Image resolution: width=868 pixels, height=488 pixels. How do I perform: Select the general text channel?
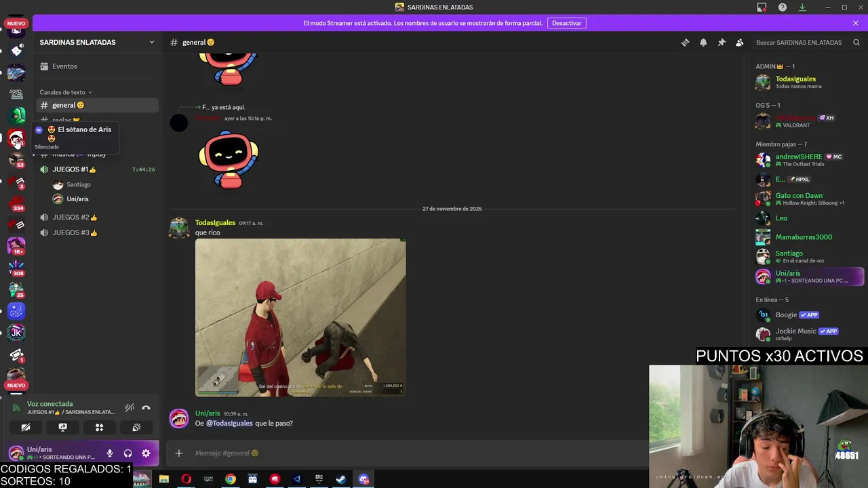(x=96, y=105)
